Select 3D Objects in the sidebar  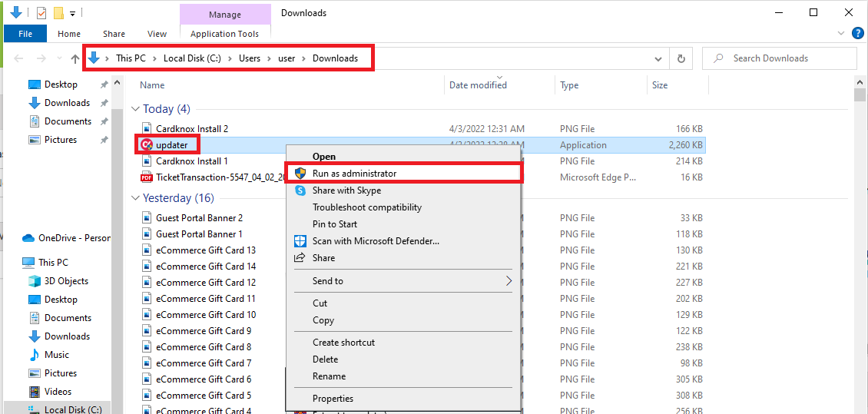point(66,281)
